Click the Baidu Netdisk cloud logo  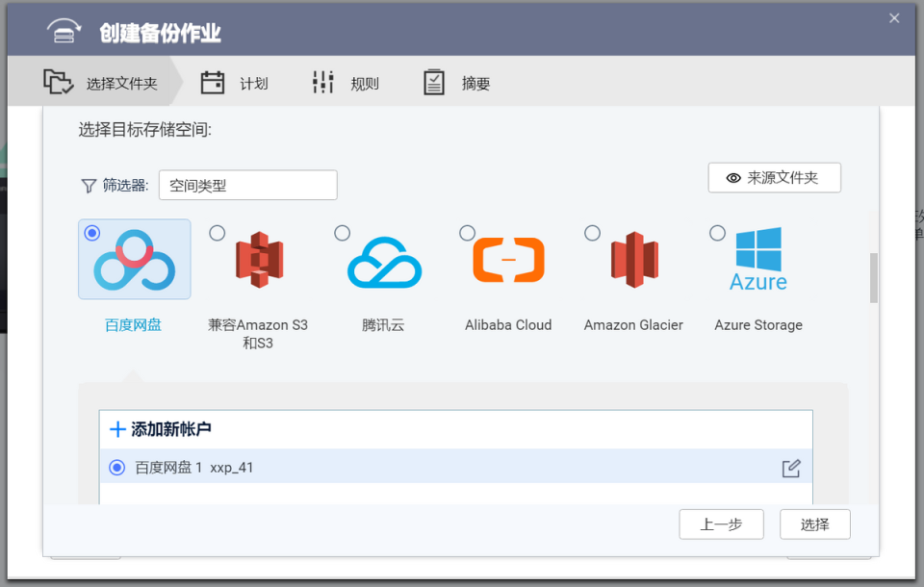coord(135,260)
